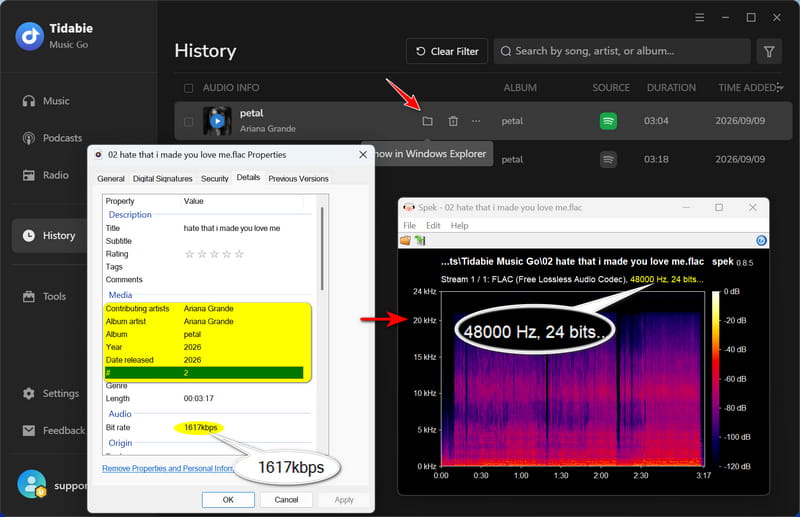Click the blue About icon in Spek toolbar
The width and height of the screenshot is (800, 517).
pos(761,240)
